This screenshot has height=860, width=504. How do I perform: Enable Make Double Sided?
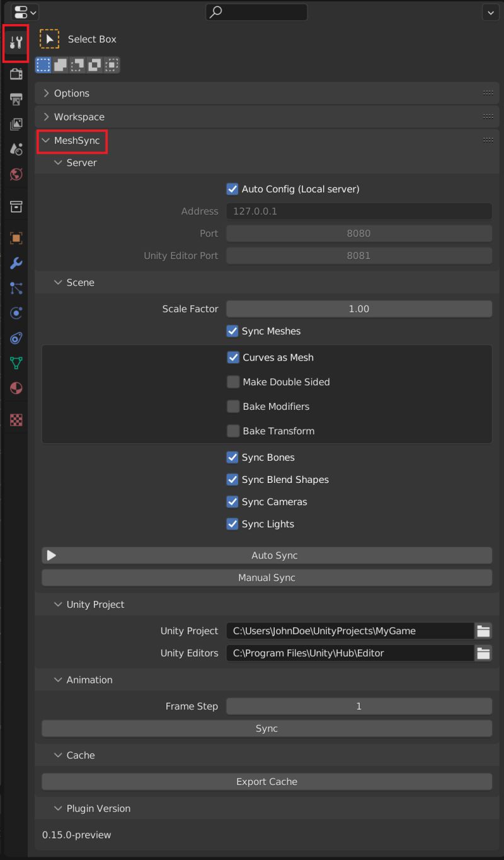233,381
